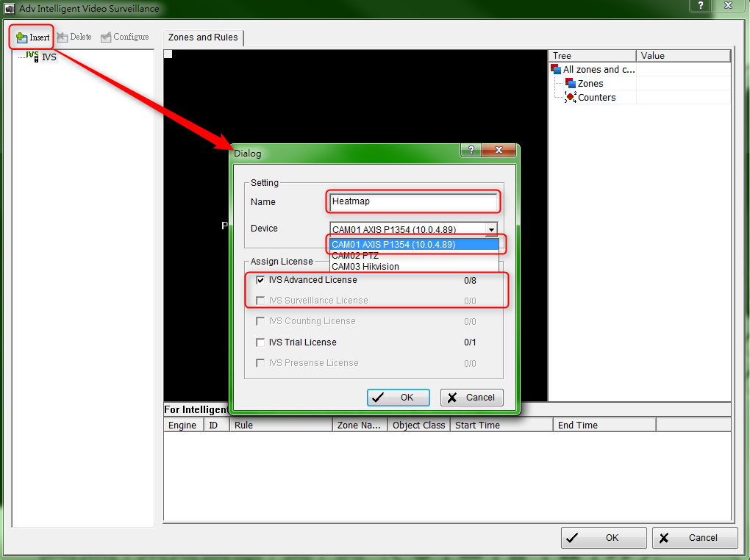Click the dialog help question mark icon
750x560 pixels.
click(471, 150)
